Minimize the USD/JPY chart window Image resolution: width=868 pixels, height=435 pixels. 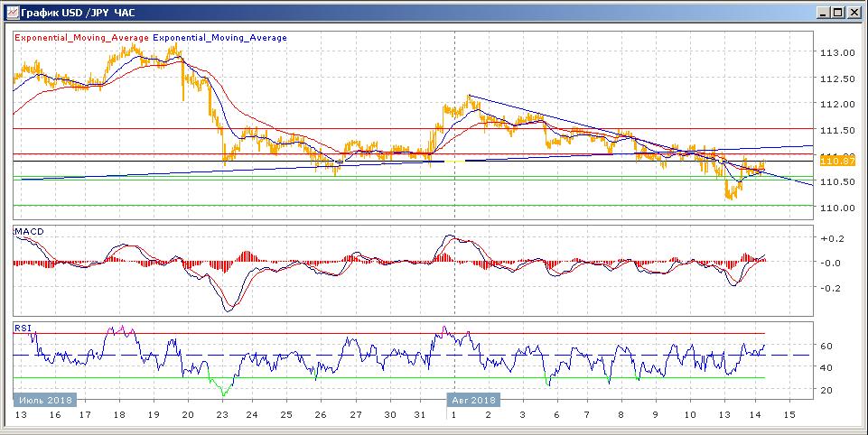824,12
